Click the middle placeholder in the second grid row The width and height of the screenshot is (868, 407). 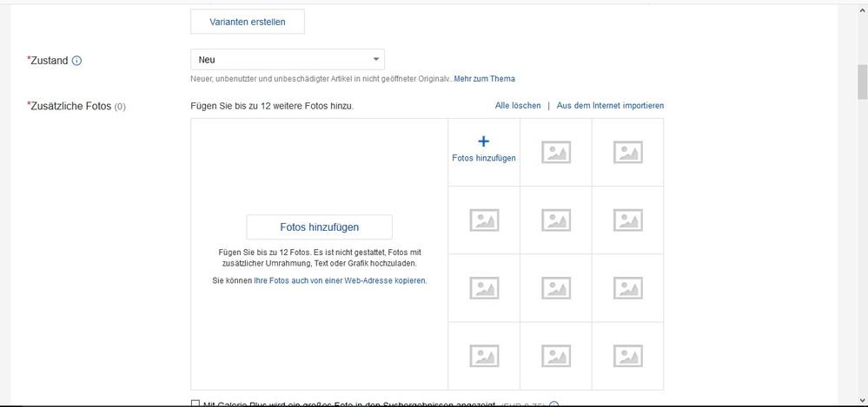coord(555,220)
